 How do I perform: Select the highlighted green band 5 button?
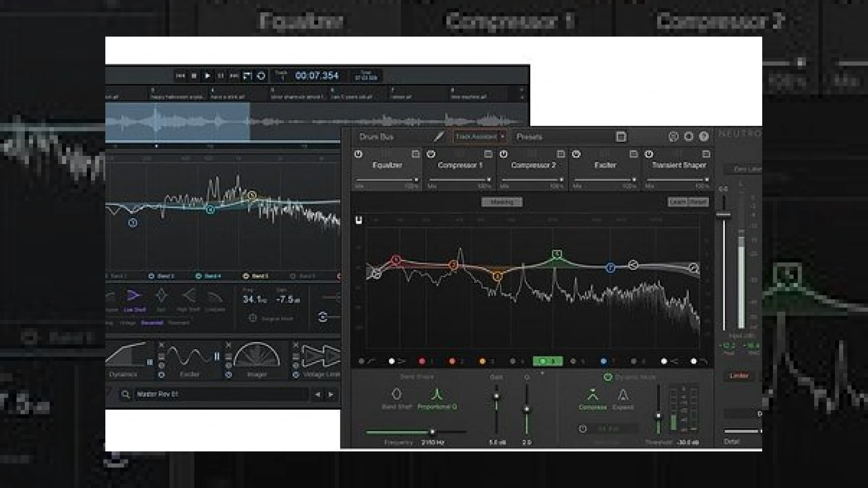547,361
